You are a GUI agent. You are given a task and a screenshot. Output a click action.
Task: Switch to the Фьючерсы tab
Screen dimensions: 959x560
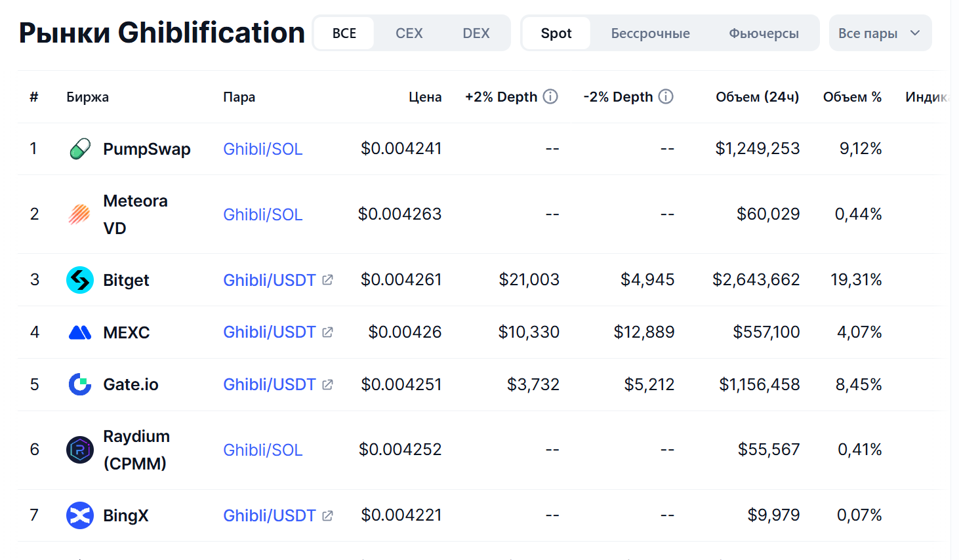(x=764, y=33)
